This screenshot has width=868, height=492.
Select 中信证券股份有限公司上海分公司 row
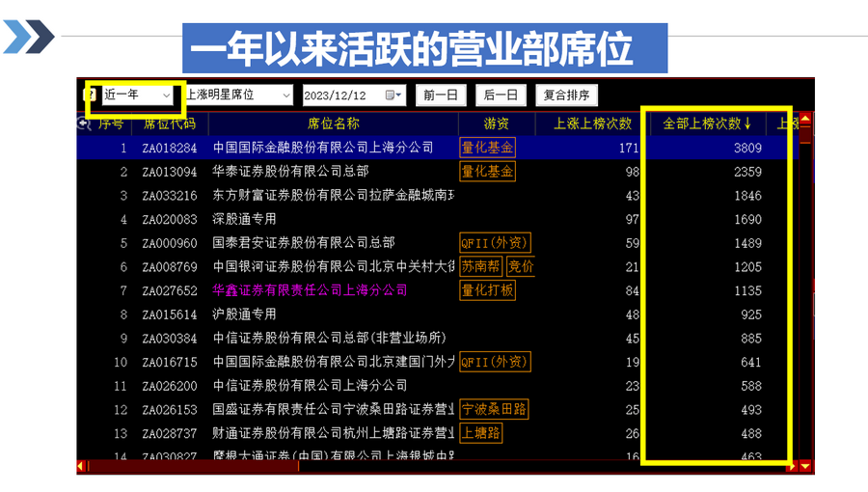437,386
